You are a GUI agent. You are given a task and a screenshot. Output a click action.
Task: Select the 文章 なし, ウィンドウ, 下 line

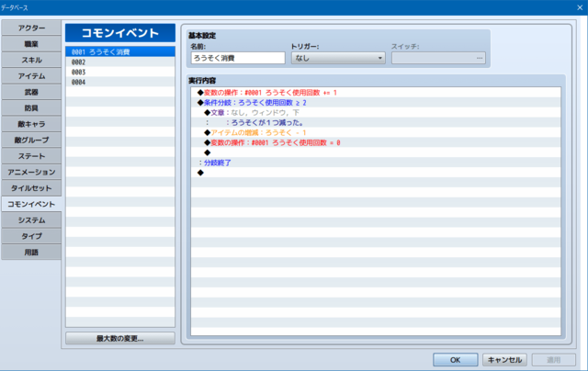click(x=376, y=112)
